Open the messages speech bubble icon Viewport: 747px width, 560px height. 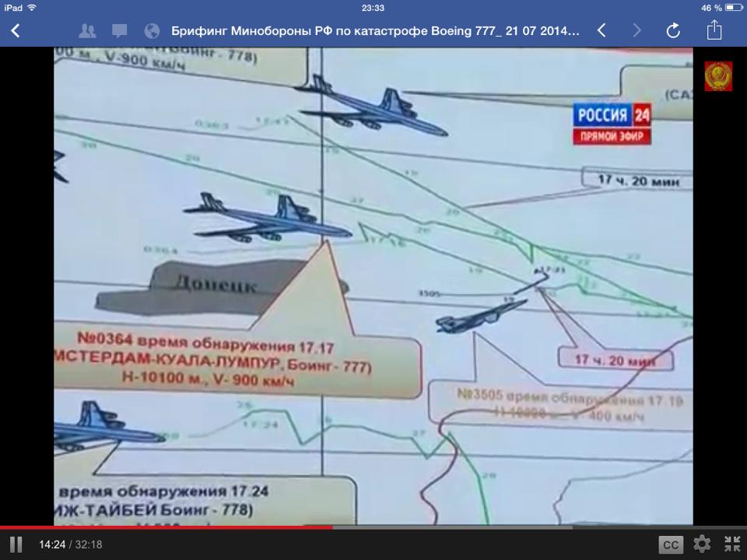click(120, 31)
